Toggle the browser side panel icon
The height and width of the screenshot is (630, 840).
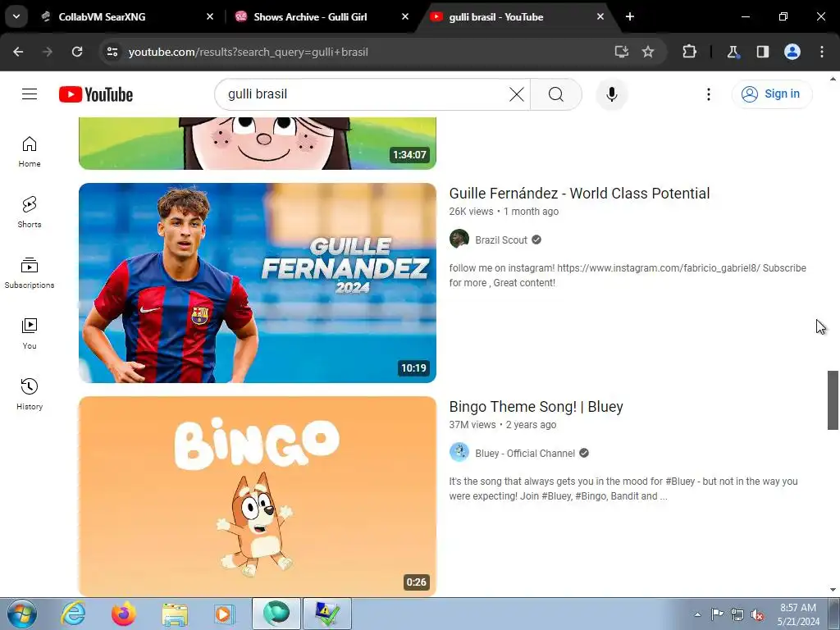[x=763, y=52]
